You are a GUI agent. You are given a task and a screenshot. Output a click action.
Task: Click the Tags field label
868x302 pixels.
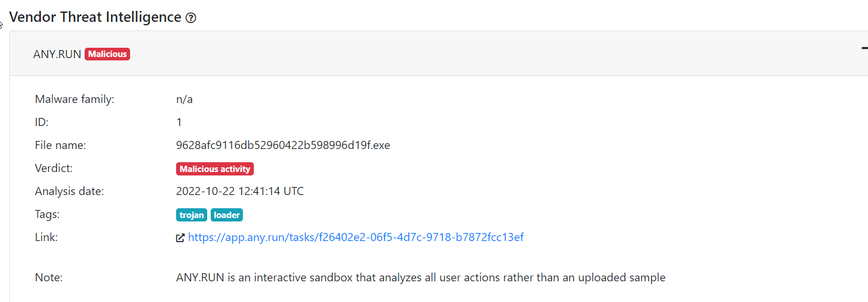tap(47, 214)
